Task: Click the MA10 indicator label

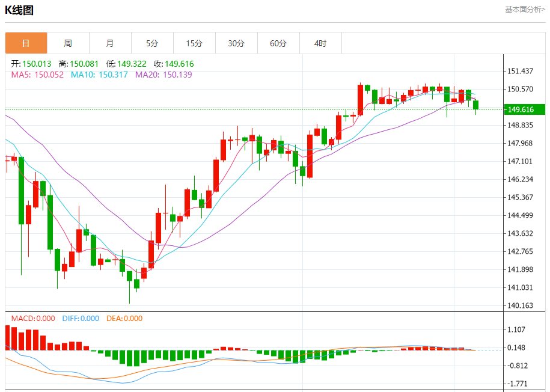Action: point(99,75)
